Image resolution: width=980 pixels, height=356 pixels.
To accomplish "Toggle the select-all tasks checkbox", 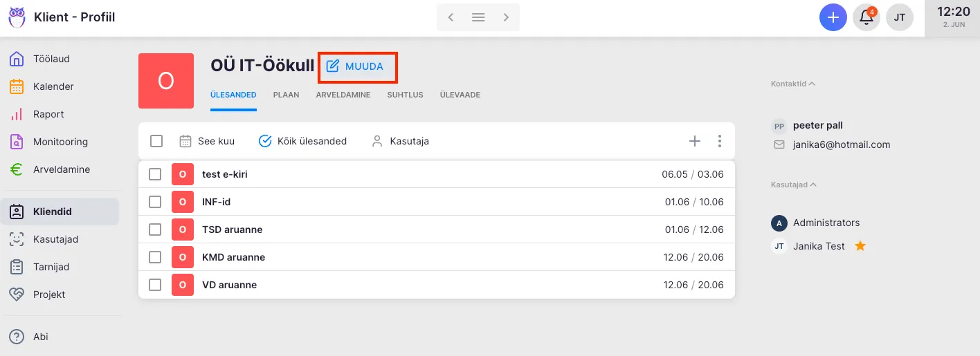I will point(156,141).
